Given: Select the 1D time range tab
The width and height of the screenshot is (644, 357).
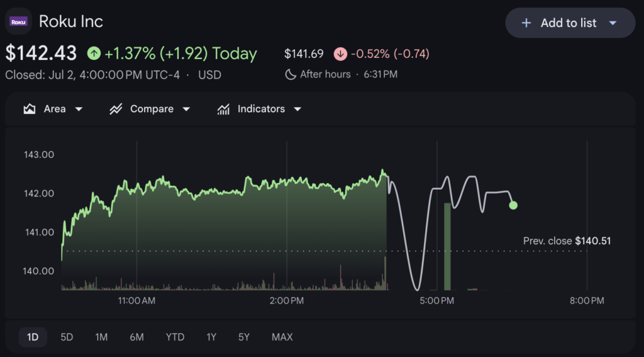Looking at the screenshot, I should [33, 337].
